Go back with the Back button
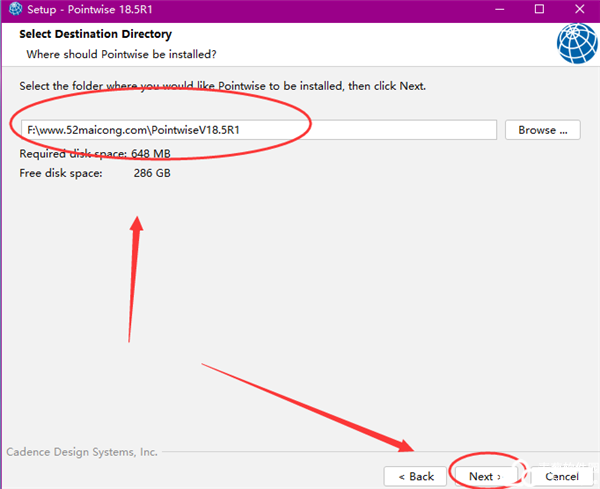This screenshot has height=489, width=600. [x=416, y=476]
